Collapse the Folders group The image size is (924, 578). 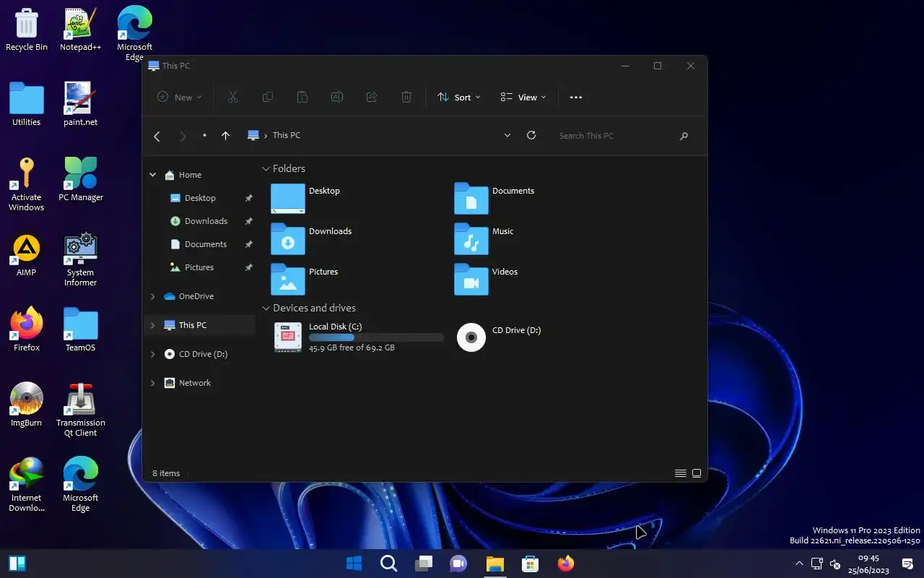(266, 168)
